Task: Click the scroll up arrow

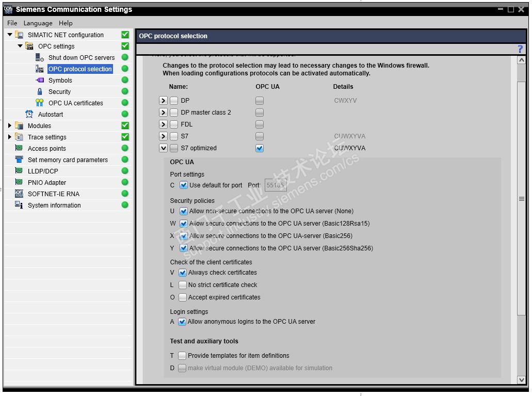Action: point(522,60)
